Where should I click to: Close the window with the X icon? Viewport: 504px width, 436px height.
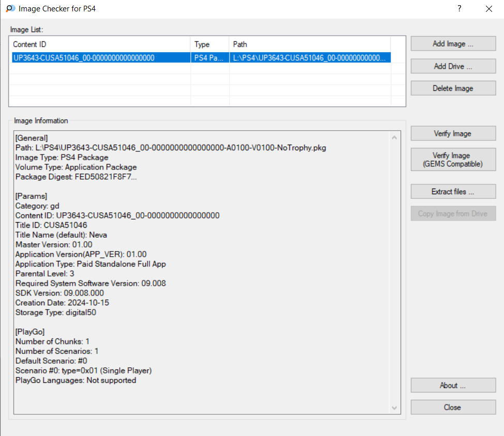[x=489, y=9]
